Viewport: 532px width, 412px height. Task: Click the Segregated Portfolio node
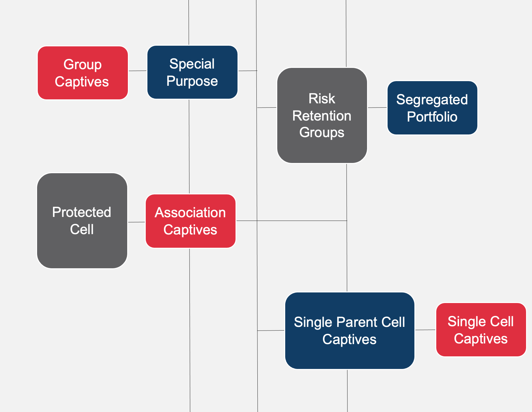point(432,108)
